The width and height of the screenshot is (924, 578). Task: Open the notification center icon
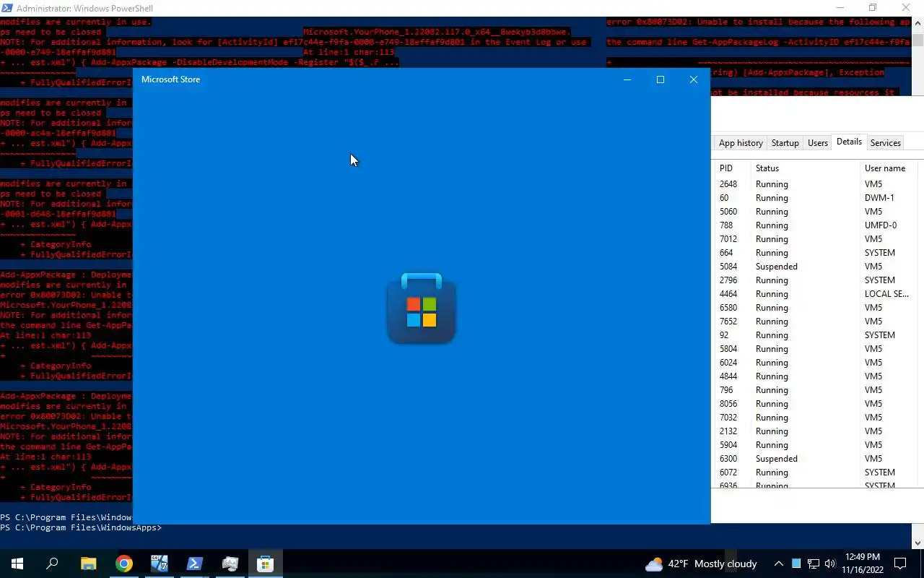(901, 564)
